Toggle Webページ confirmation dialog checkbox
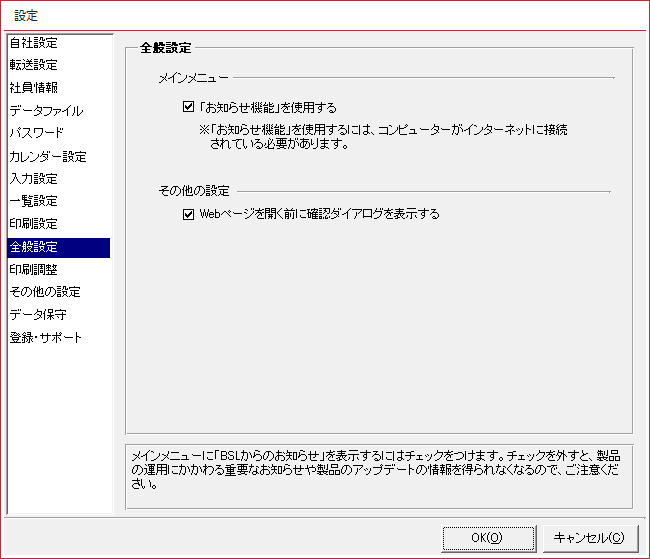This screenshot has height=559, width=650. tap(189, 213)
